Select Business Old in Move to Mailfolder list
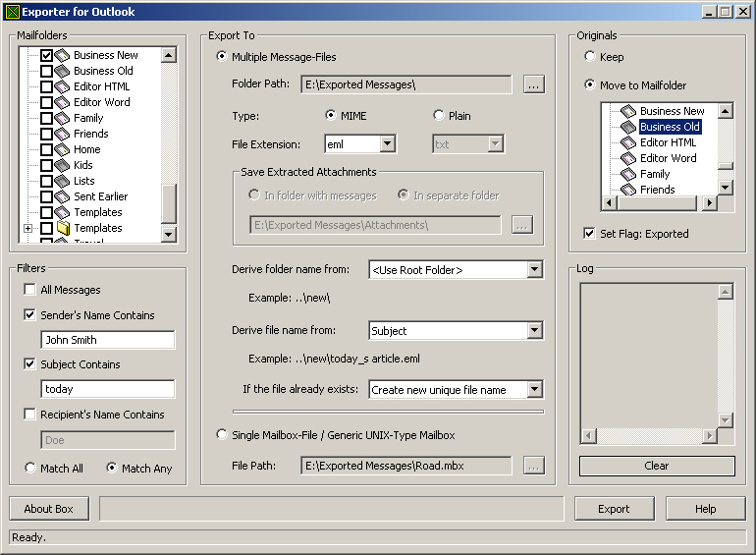 [x=670, y=127]
